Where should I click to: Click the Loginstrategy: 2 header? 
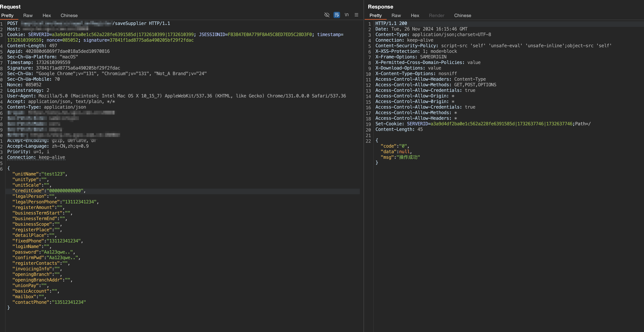tap(28, 90)
